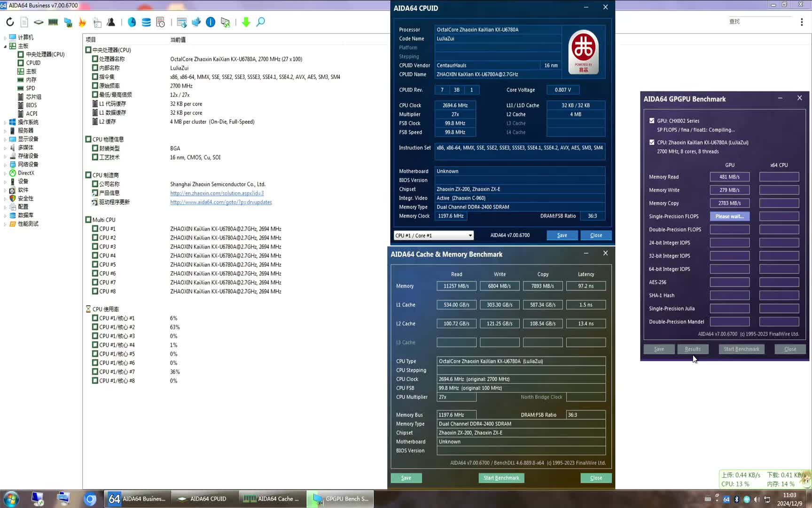Click the blue database stack toolbar icon
812x508 pixels.
point(146,22)
